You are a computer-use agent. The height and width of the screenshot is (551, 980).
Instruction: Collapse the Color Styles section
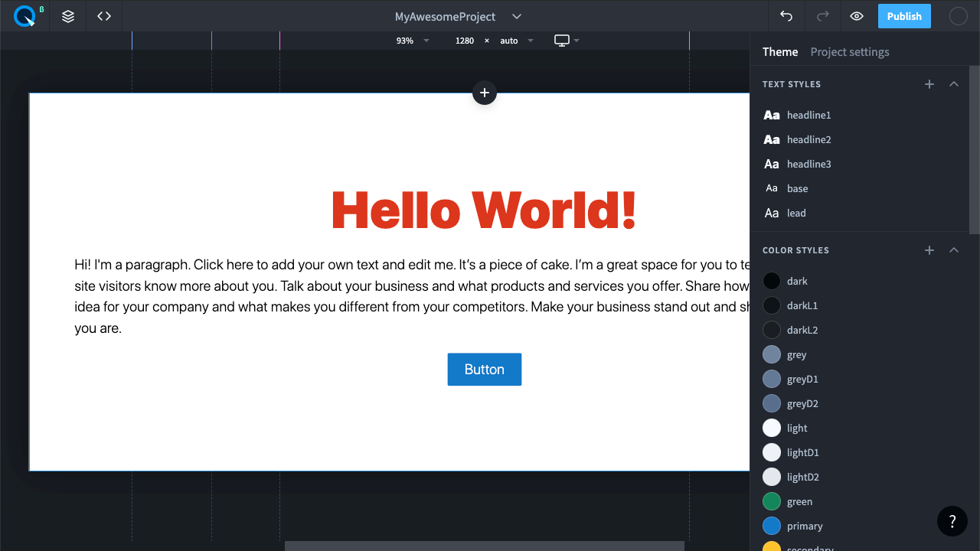[954, 250]
